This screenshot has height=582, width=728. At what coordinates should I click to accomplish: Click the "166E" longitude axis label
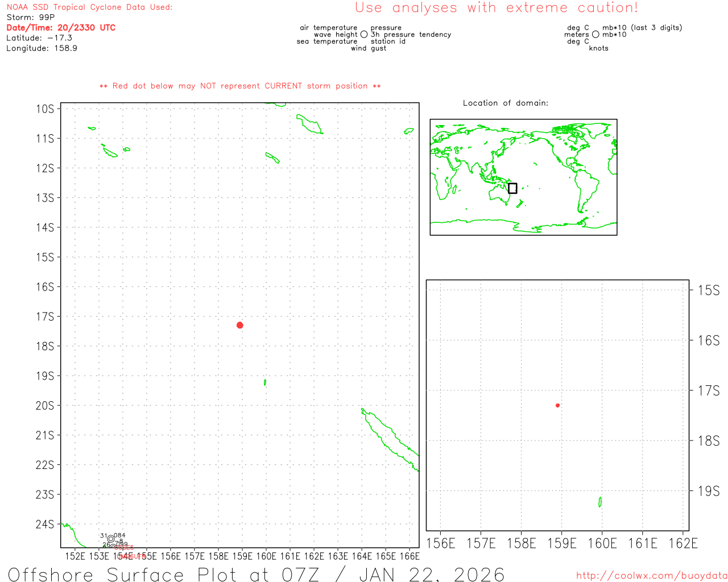tap(409, 556)
